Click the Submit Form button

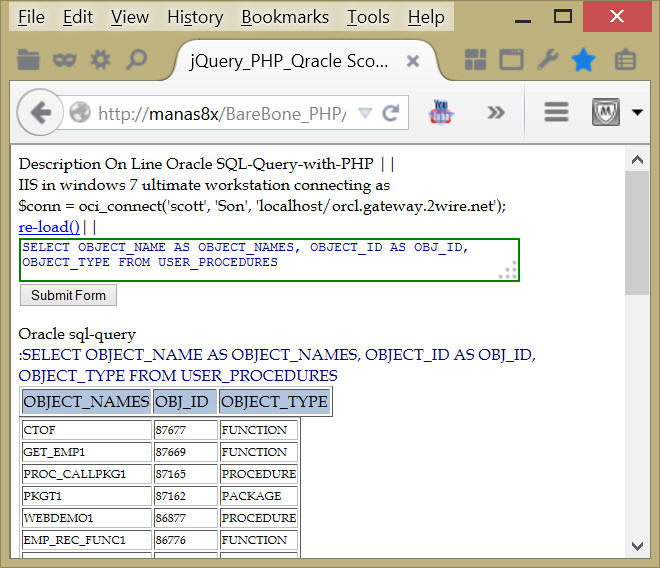pyautogui.click(x=68, y=295)
